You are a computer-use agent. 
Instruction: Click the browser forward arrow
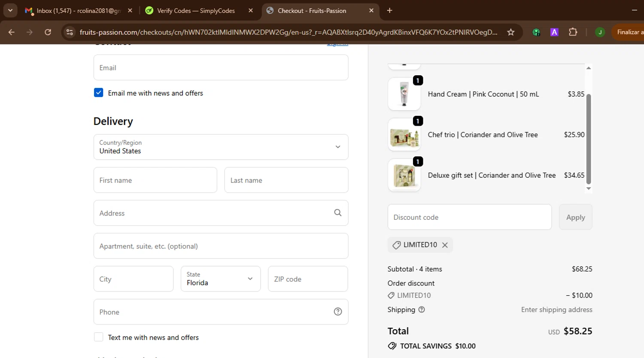pos(30,32)
